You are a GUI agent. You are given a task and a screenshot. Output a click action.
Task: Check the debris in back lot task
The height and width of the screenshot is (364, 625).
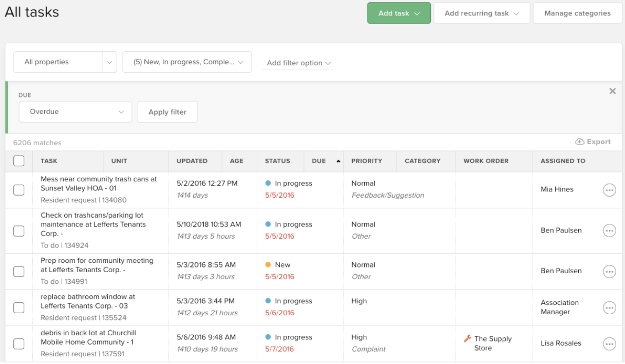19,343
